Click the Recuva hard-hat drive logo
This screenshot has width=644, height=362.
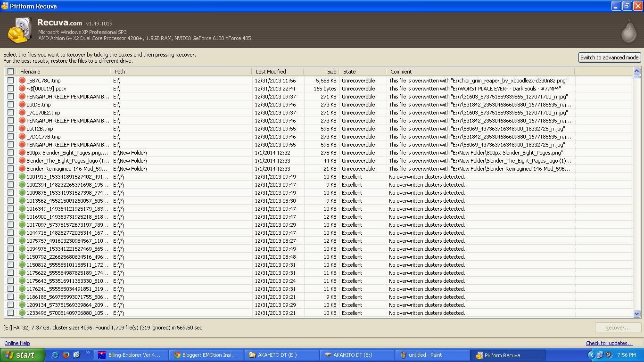tap(20, 30)
